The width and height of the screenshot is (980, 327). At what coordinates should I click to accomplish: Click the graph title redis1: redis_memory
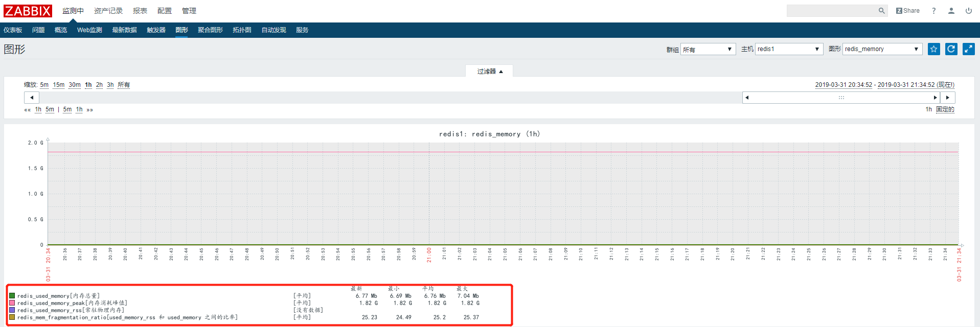click(489, 134)
